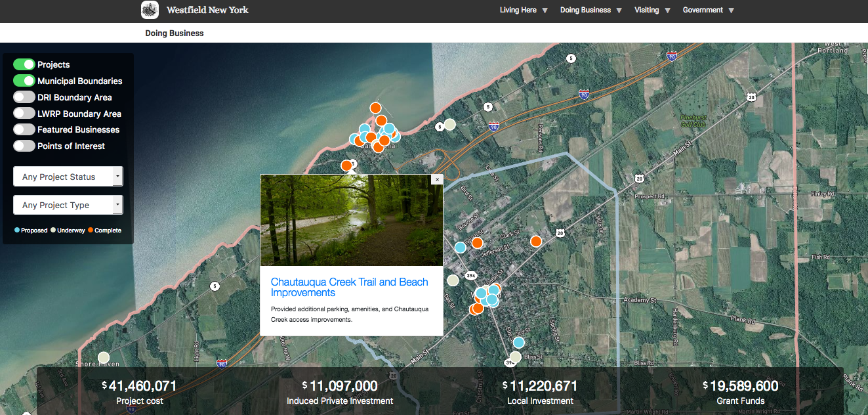Turn on LWRP Boundary Area switch
This screenshot has width=868, height=415.
coord(24,113)
